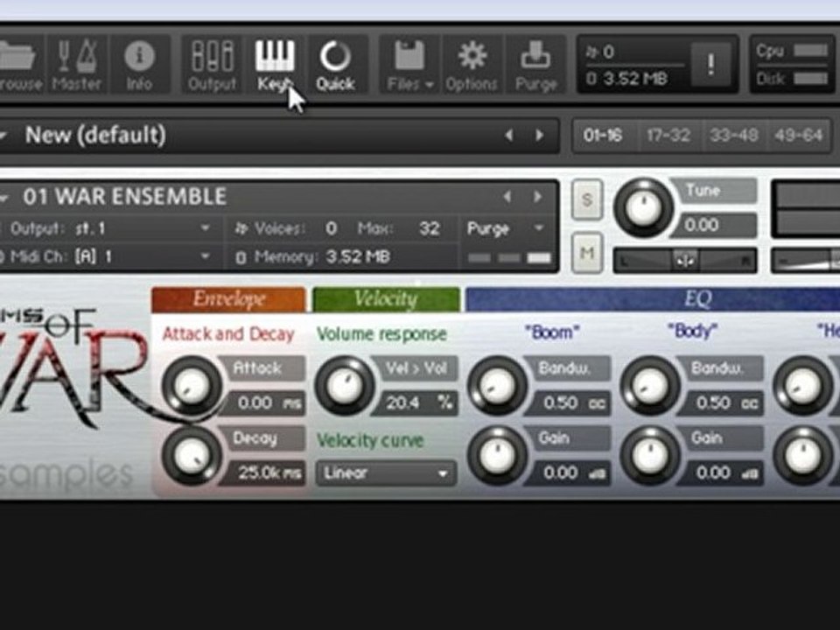Click the Body Bandw. value 0.50 oc
Image resolution: width=840 pixels, height=630 pixels.
[x=721, y=402]
